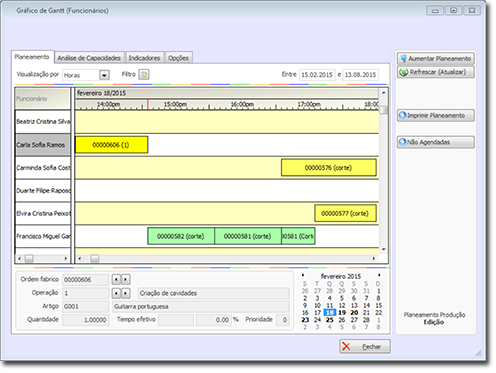Screen dimensions: 496x373
Task: Select task bar 00000582 (corte)
Action: coord(181,236)
